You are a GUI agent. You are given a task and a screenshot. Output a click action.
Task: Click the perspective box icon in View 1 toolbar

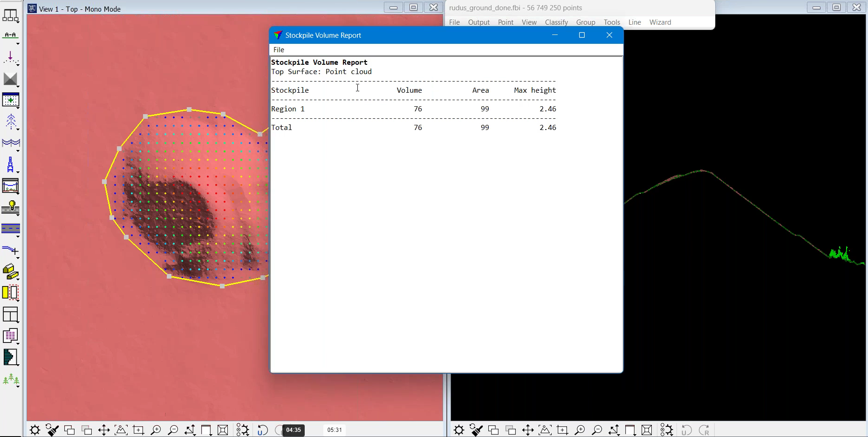pos(223,430)
